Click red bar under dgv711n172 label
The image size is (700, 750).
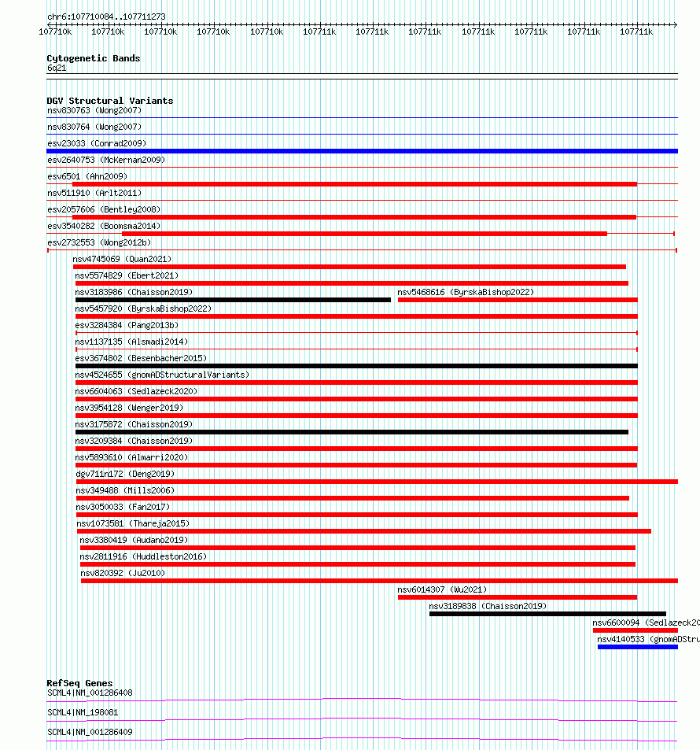pos(377,482)
